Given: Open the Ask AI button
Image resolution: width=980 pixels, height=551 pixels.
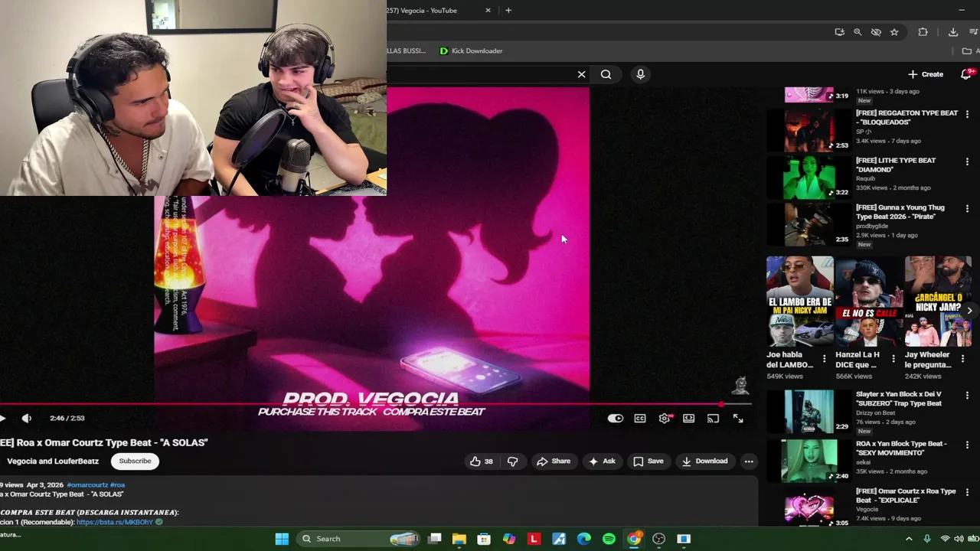Looking at the screenshot, I should click(x=602, y=461).
